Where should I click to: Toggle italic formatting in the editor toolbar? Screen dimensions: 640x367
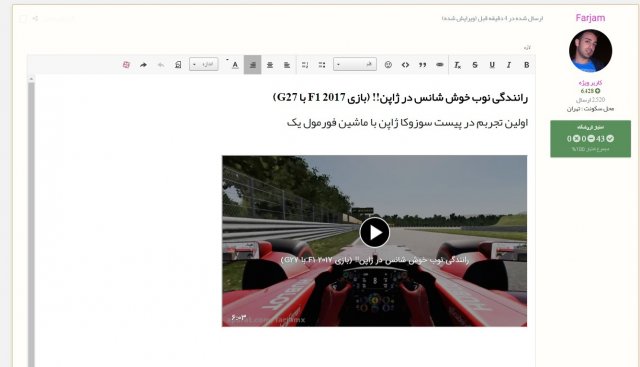(509, 65)
